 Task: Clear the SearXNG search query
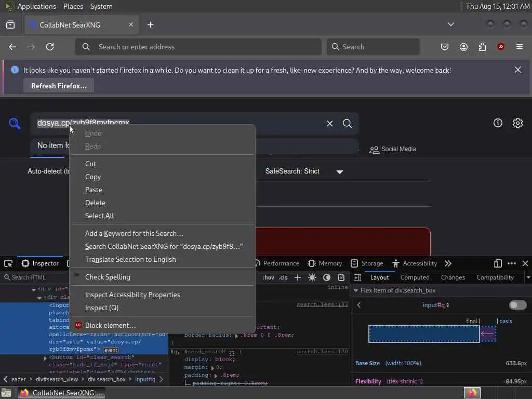(x=329, y=124)
